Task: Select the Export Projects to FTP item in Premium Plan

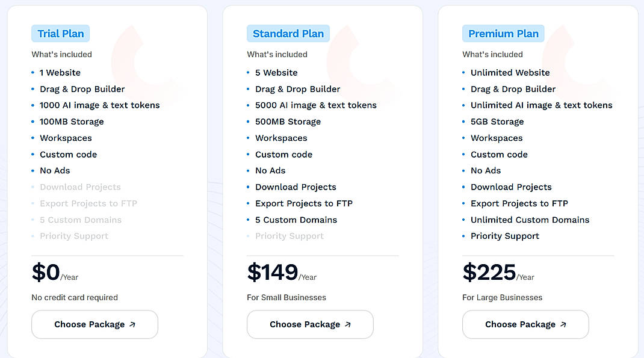Action: 519,203
